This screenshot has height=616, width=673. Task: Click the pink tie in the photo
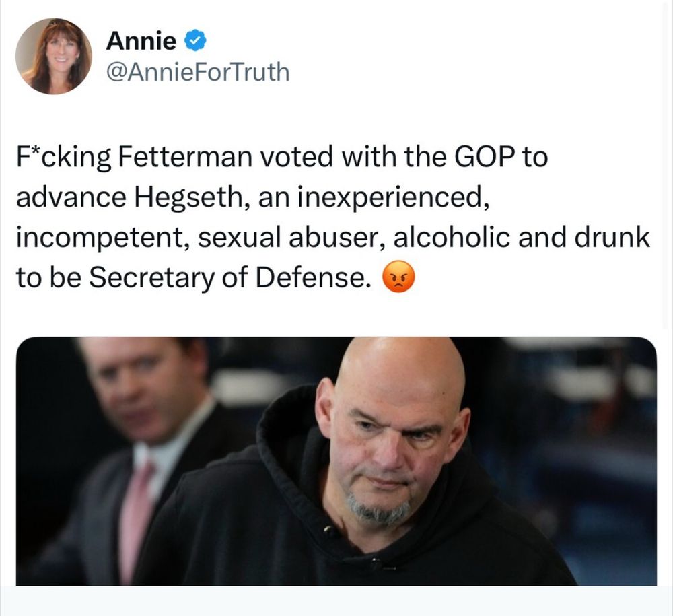click(137, 518)
